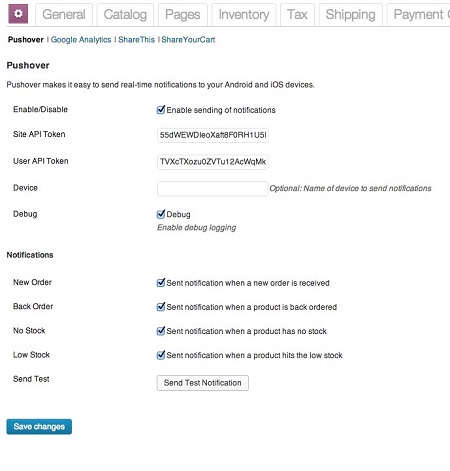Open the Google Analytics integration link

click(81, 40)
